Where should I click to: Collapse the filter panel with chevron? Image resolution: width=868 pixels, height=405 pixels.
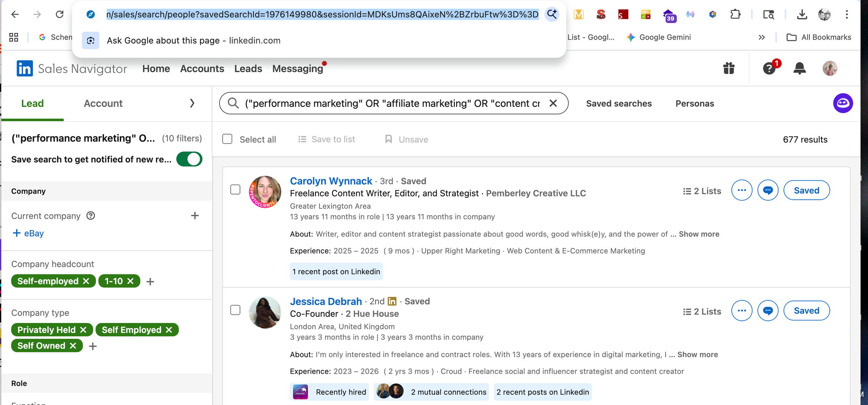click(192, 103)
